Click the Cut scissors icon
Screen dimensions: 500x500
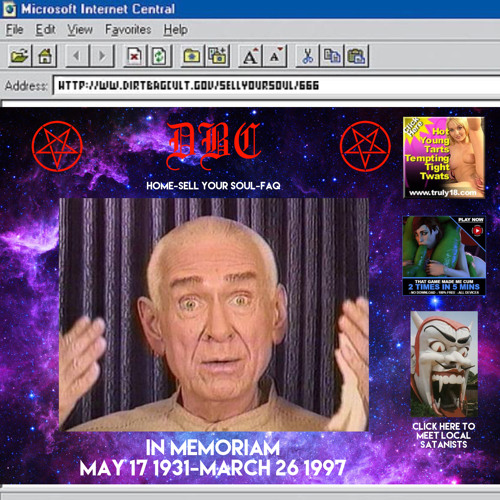coord(307,56)
